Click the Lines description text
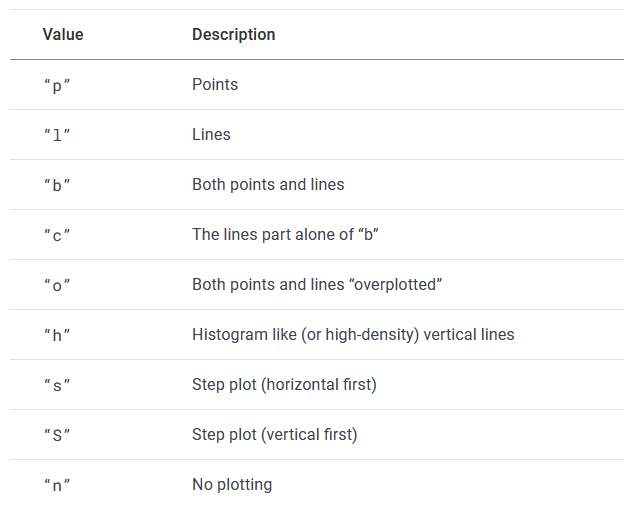The width and height of the screenshot is (624, 507). pyautogui.click(x=211, y=135)
